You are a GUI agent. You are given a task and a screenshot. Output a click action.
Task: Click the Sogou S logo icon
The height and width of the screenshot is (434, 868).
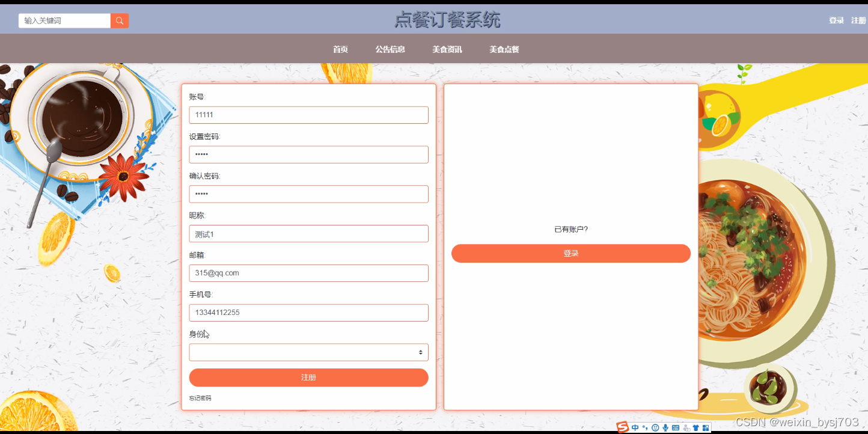[x=623, y=427]
